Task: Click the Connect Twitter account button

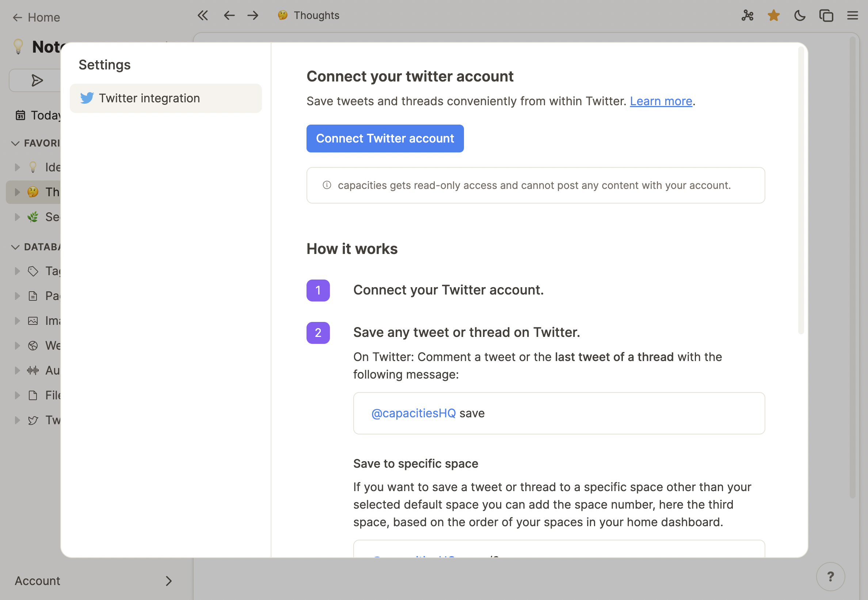Action: [385, 138]
